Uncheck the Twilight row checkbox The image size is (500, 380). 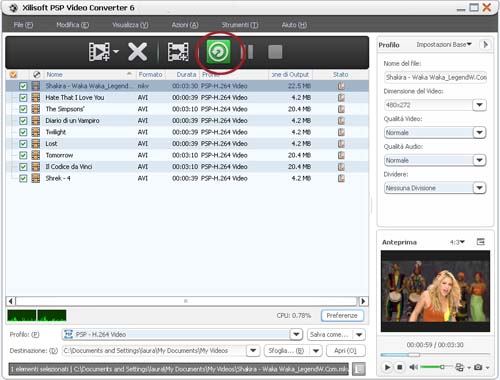[23, 132]
